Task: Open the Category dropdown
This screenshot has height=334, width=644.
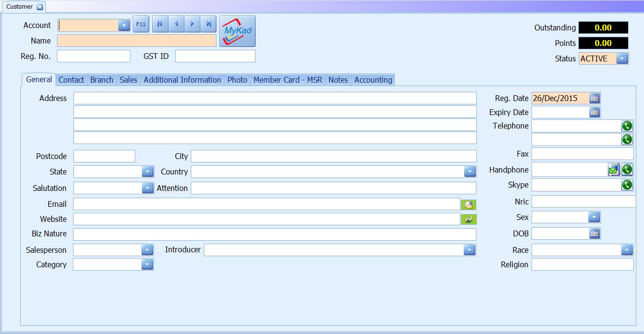Action: click(147, 264)
